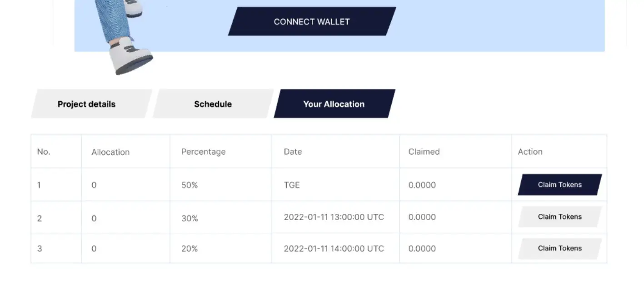Viewport: 644px width, 295px height.
Task: Open the Schedule tab
Action: [213, 104]
